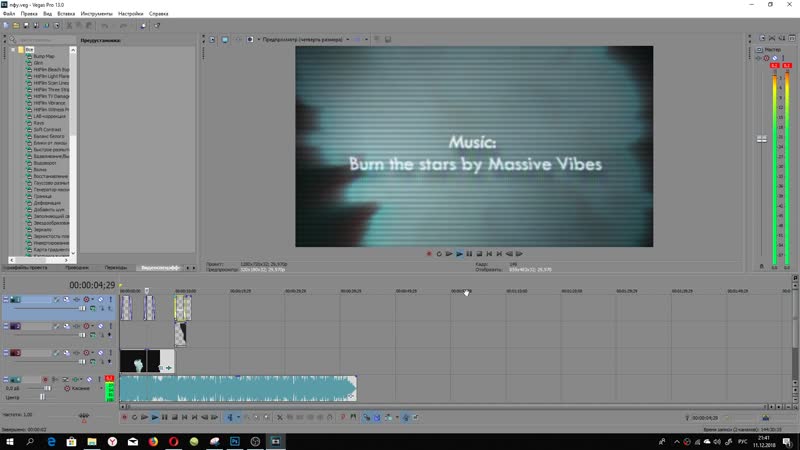Click the master bus volume fader
The height and width of the screenshot is (450, 800).
762,139
